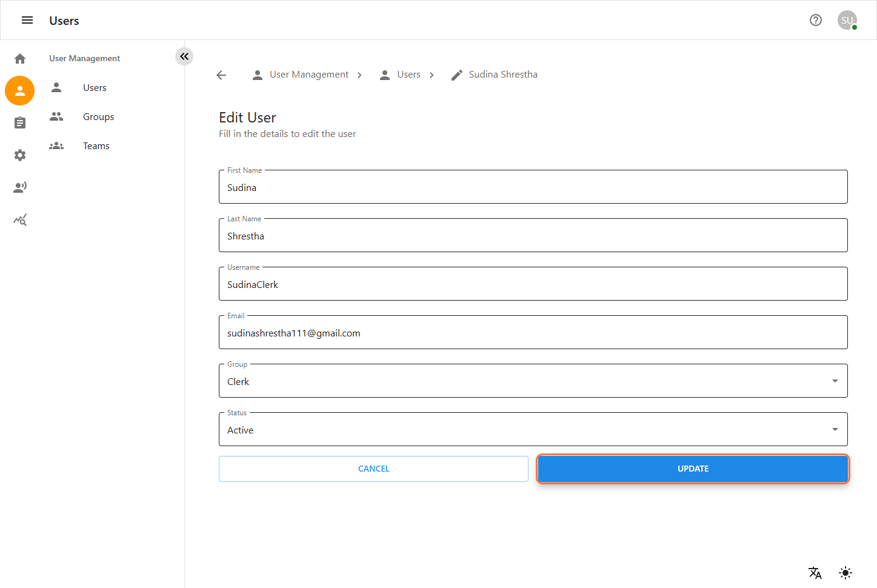Screen dimensions: 877x588
Task: Open the Status dropdown showing Active
Action: coord(533,430)
